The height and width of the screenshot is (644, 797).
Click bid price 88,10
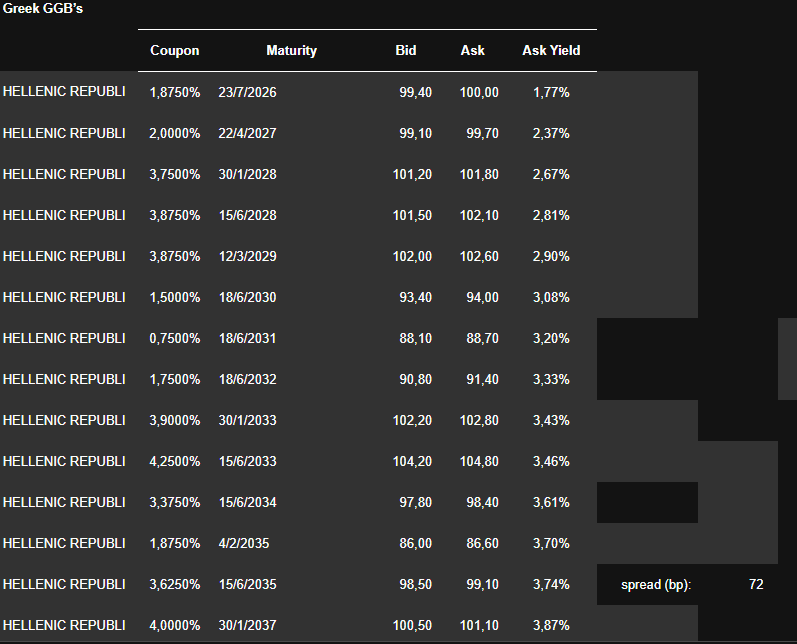coord(415,338)
